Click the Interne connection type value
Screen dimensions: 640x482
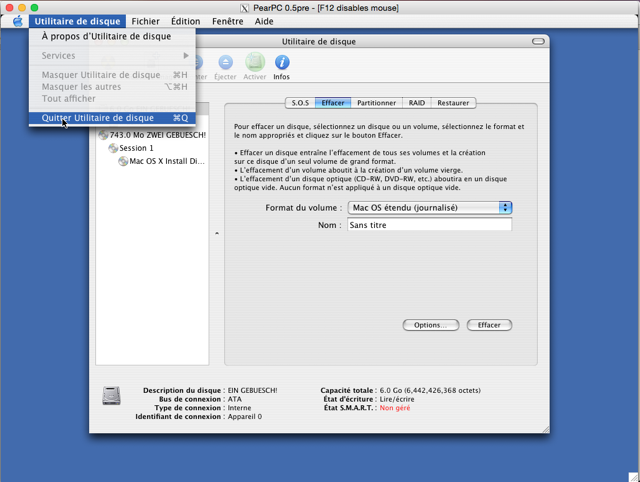pyautogui.click(x=239, y=408)
